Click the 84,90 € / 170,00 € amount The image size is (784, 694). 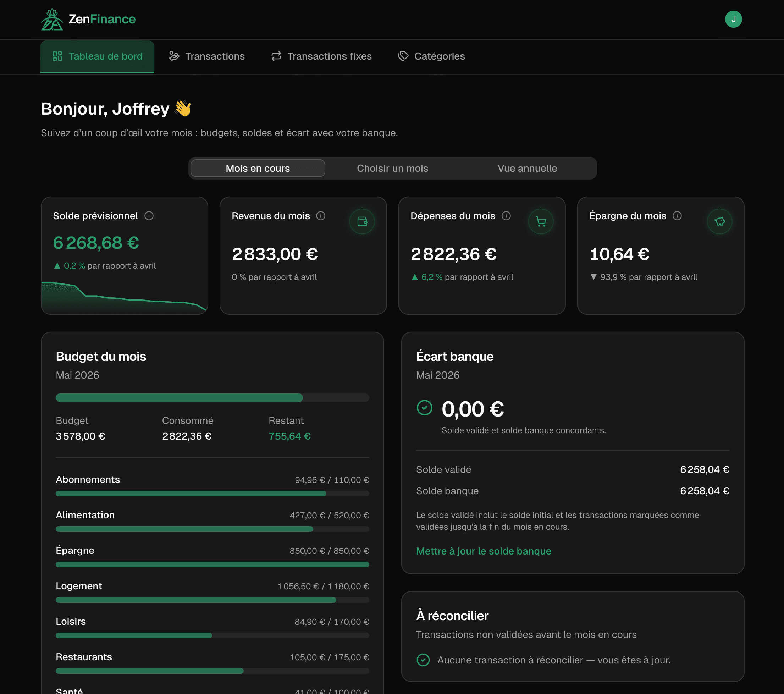point(331,622)
